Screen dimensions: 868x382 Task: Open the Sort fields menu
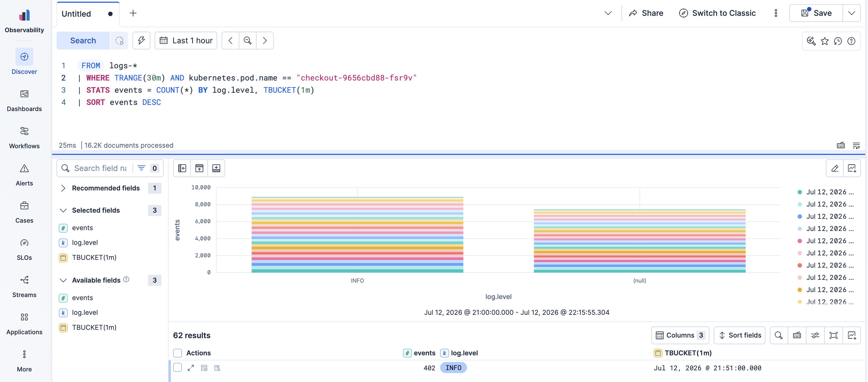click(x=740, y=335)
